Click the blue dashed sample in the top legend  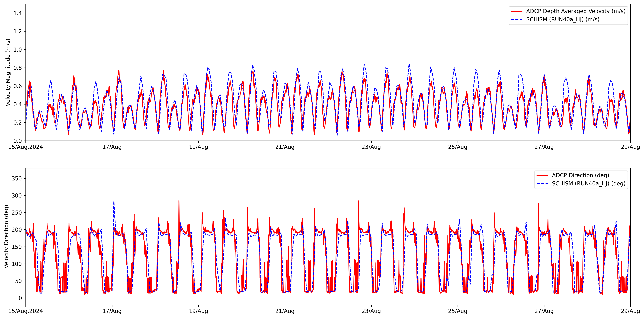click(x=517, y=20)
